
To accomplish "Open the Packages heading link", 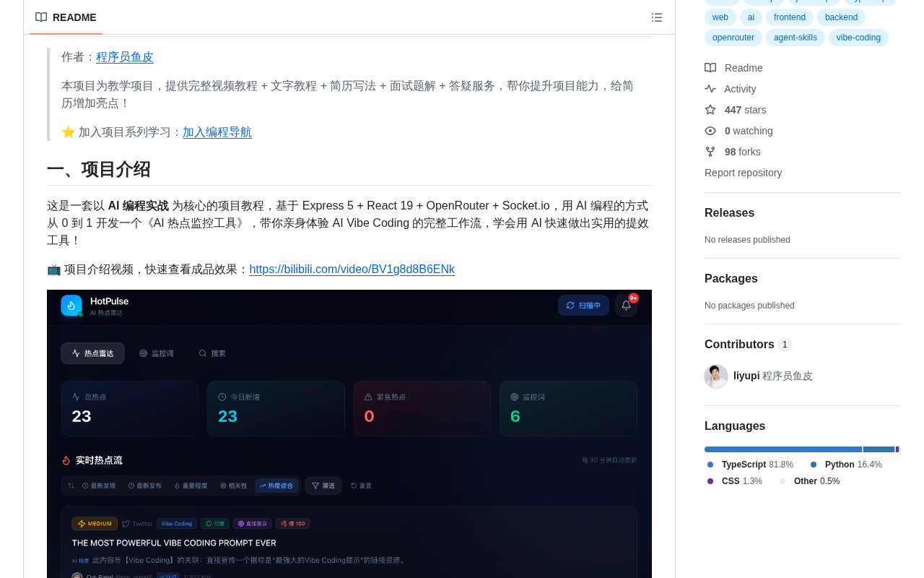I will click(x=731, y=279).
